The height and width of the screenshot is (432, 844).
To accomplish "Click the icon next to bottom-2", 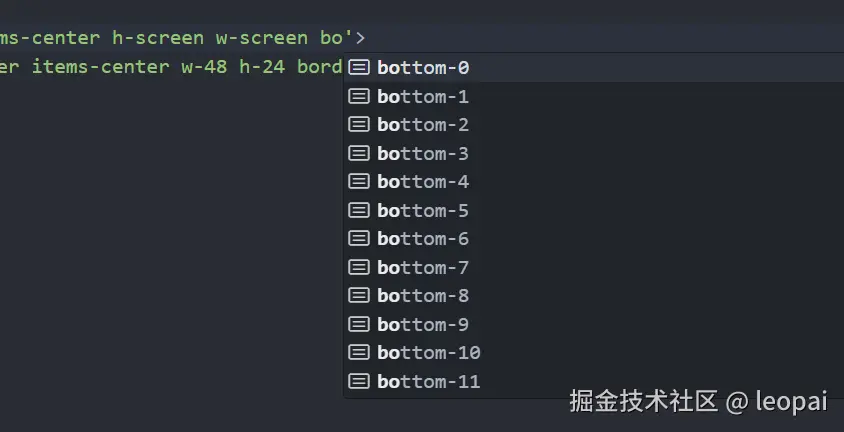I will click(x=359, y=125).
